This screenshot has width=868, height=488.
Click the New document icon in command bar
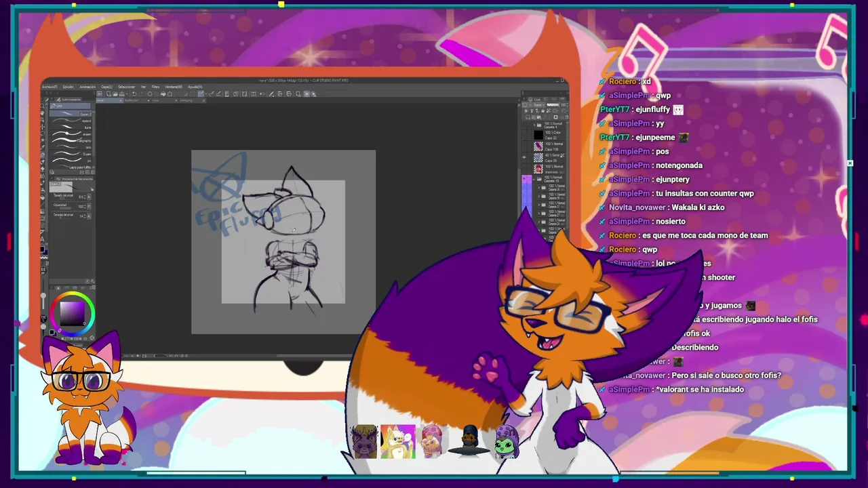108,94
